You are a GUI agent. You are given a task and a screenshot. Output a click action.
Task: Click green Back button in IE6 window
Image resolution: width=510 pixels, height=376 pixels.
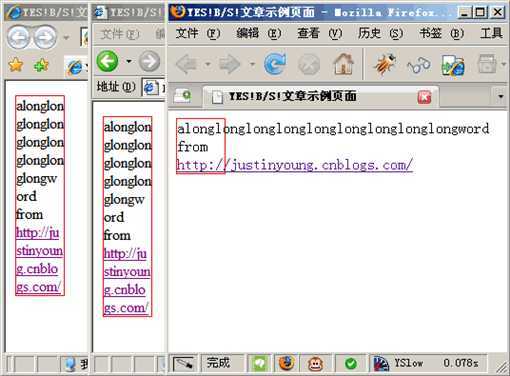[107, 61]
